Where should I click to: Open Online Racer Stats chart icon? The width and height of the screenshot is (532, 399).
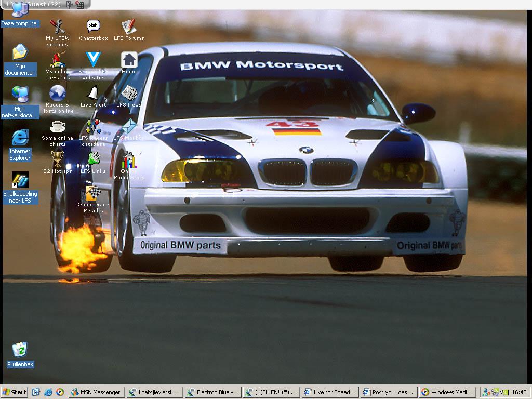click(x=129, y=160)
